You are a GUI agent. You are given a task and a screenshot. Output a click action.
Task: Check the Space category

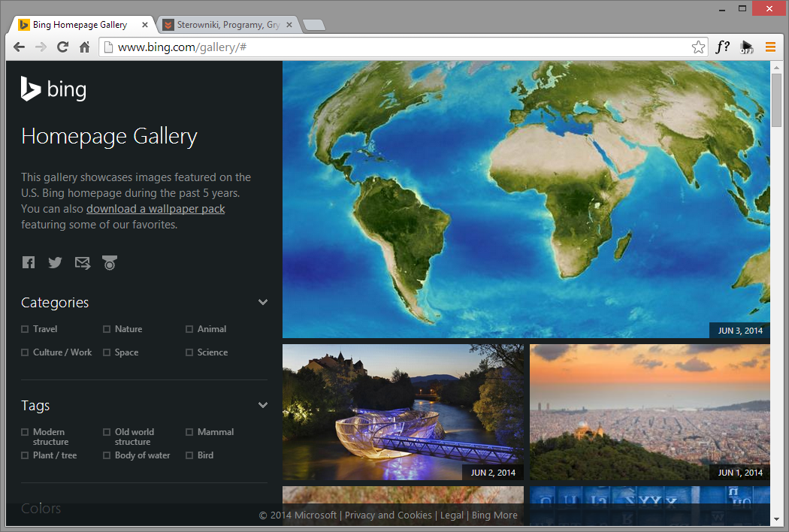click(x=107, y=352)
